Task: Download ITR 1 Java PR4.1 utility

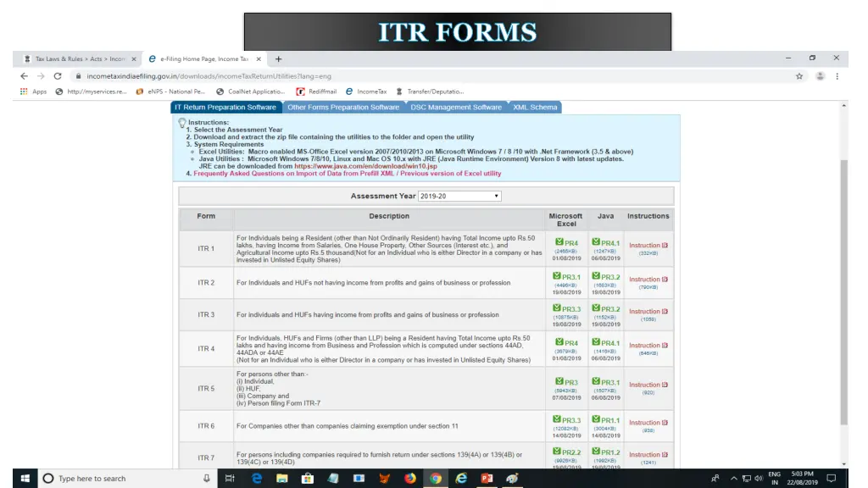Action: point(605,243)
